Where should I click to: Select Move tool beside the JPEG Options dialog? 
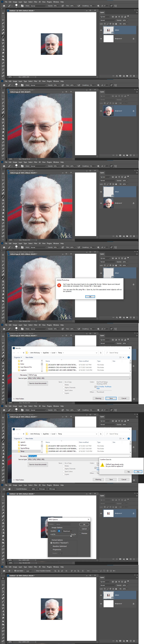pyautogui.click(x=3, y=496)
